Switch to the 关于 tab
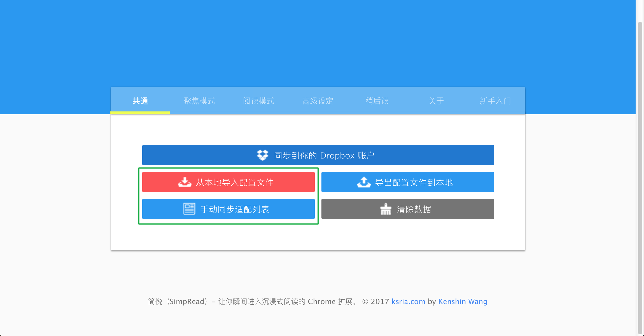The width and height of the screenshot is (644, 336). coord(436,101)
